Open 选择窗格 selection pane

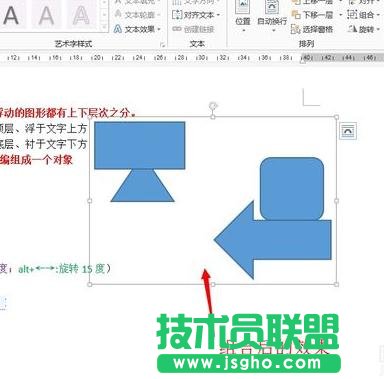[x=312, y=29]
